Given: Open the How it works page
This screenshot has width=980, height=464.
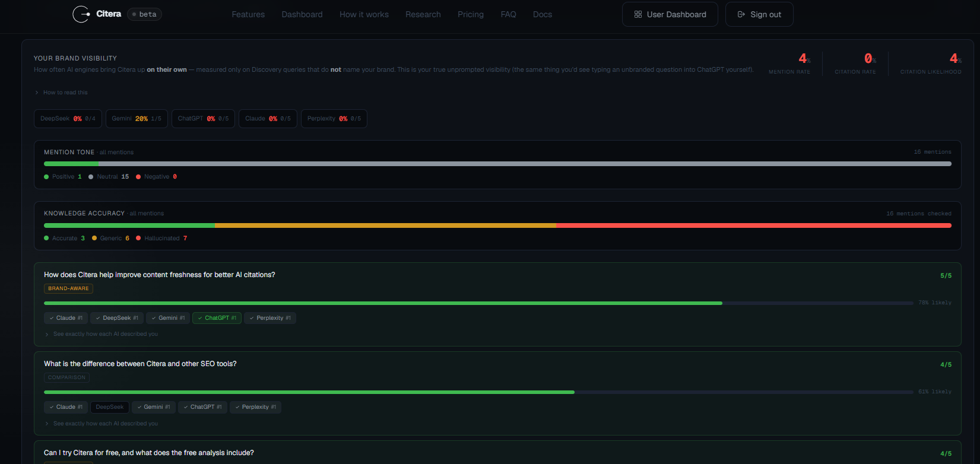Looking at the screenshot, I should coord(364,14).
